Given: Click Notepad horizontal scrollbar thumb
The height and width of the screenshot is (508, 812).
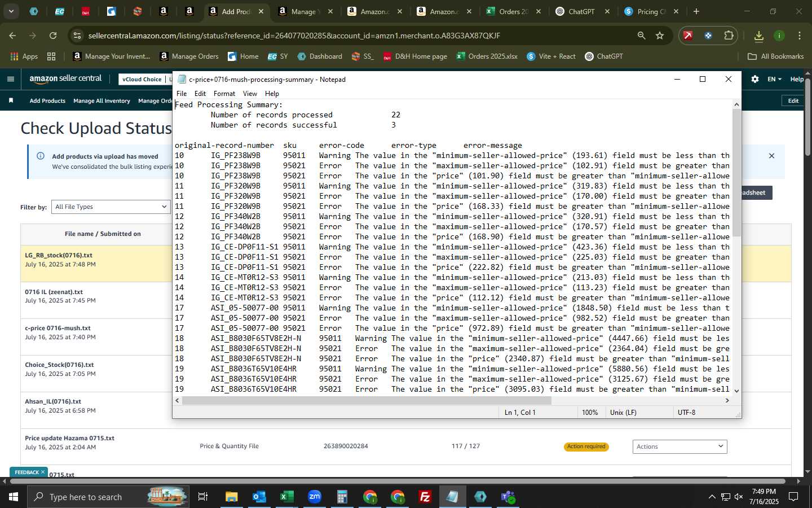Looking at the screenshot, I should pos(367,400).
